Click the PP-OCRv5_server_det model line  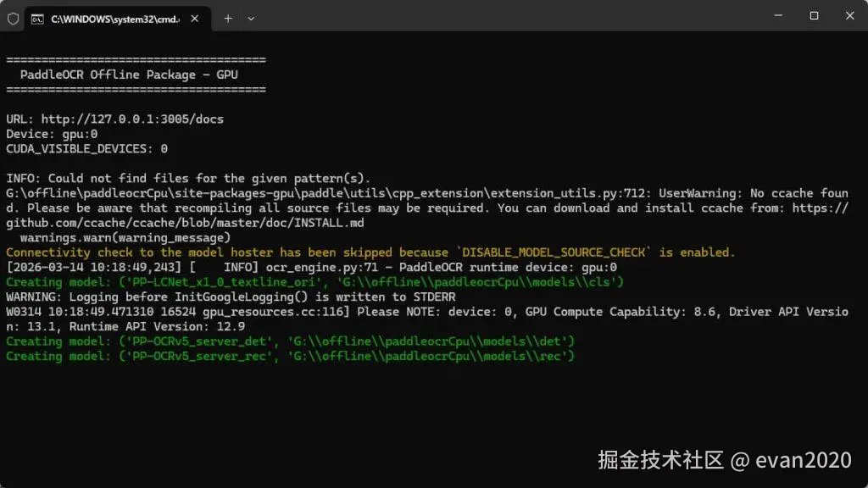[x=291, y=341]
